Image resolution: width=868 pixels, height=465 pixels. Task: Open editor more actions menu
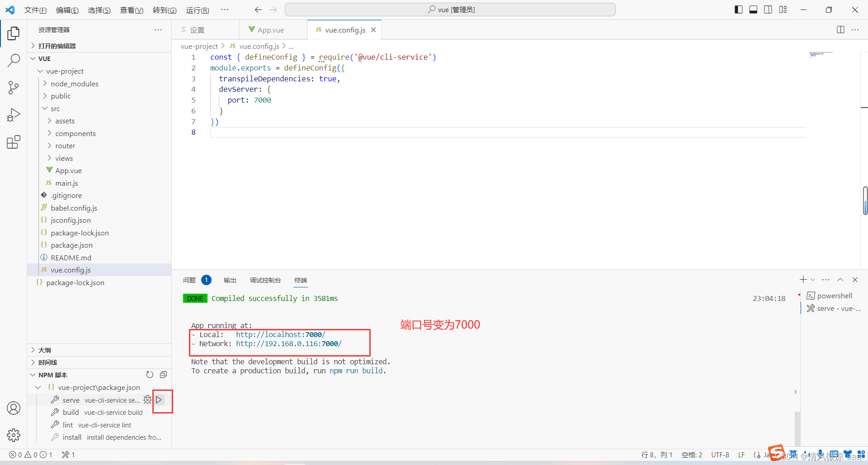tap(855, 30)
